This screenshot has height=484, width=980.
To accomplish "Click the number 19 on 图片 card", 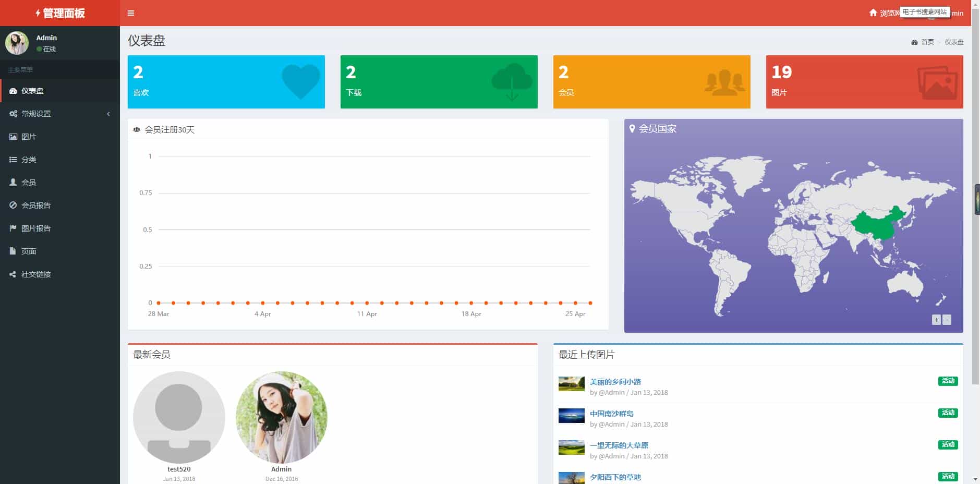I will pyautogui.click(x=782, y=72).
